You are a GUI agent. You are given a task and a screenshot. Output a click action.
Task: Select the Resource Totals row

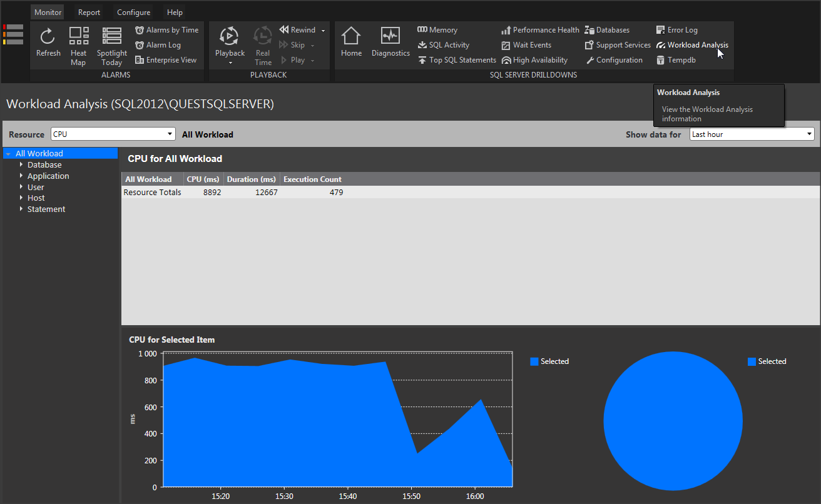(x=470, y=193)
